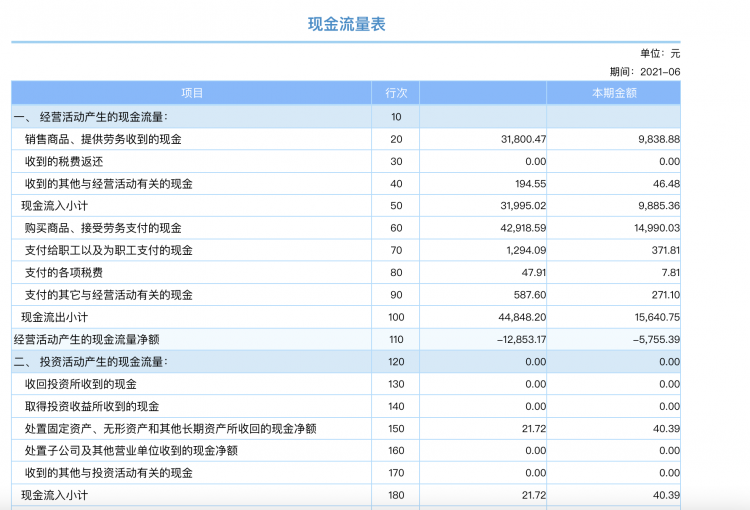750x510 pixels.
Task: Click 现金流入小计 label in row 50
Action: 55,206
